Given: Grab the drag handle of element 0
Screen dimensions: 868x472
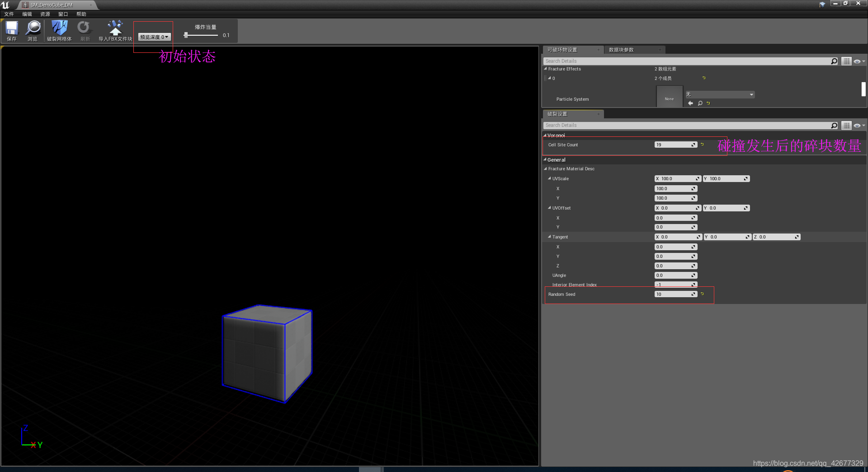Looking at the screenshot, I should click(x=545, y=78).
